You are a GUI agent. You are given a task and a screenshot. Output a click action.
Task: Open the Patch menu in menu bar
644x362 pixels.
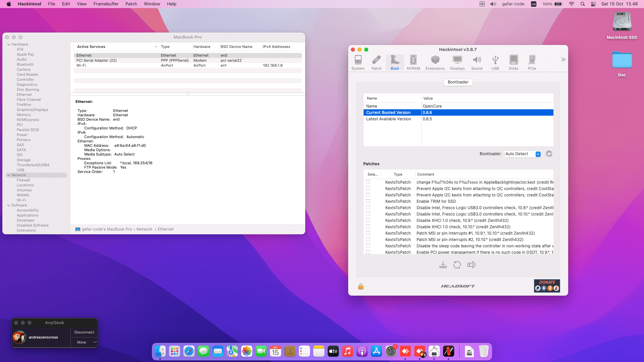131,4
